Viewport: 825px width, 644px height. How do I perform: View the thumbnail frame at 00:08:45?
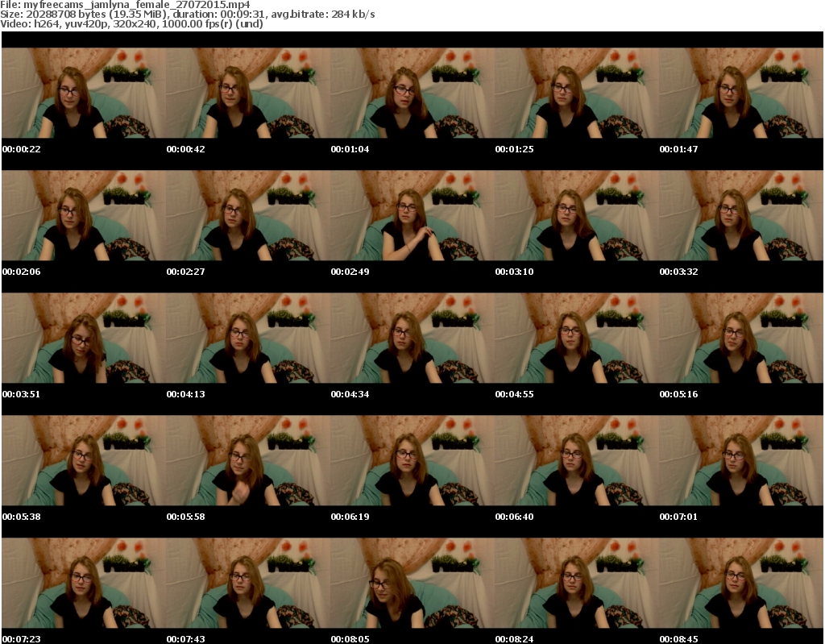tap(741, 583)
